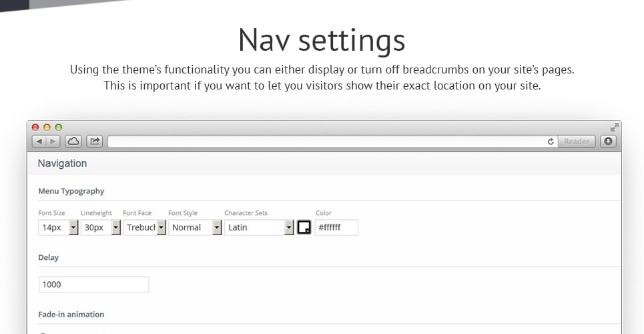Click the reload page icon
This screenshot has width=644, height=334.
[551, 142]
